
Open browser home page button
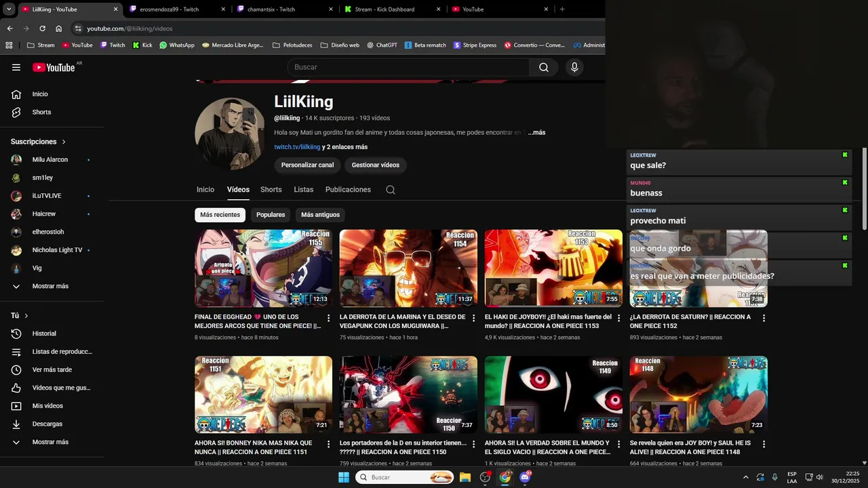tap(59, 28)
